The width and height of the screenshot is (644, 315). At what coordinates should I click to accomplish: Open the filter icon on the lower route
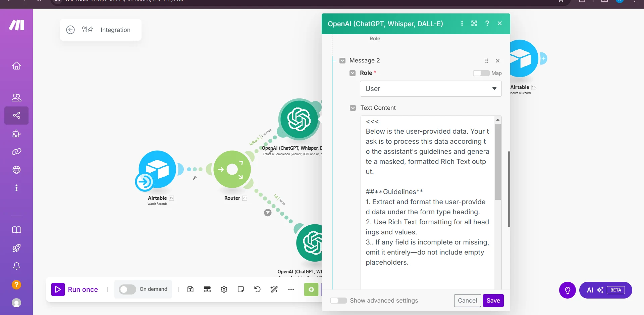pos(268,213)
